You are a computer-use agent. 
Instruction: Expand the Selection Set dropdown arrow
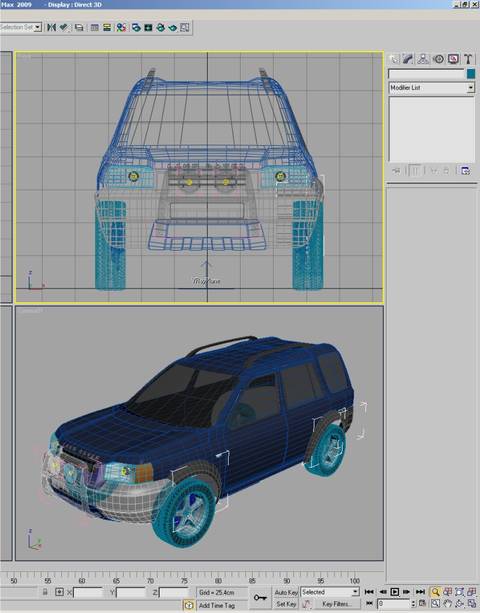click(38, 27)
